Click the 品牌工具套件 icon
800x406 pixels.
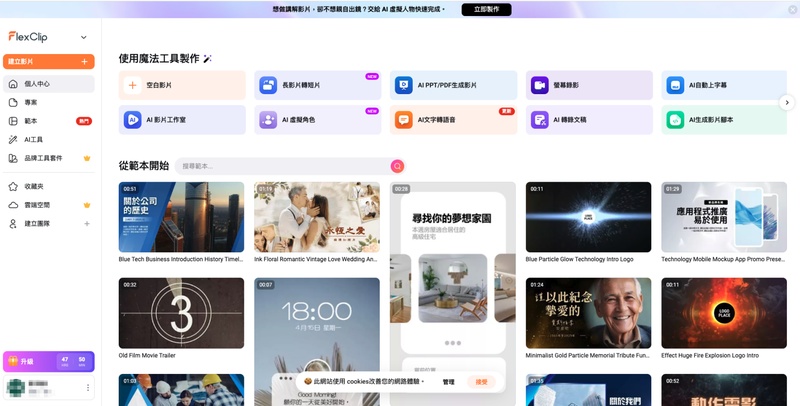(x=13, y=158)
